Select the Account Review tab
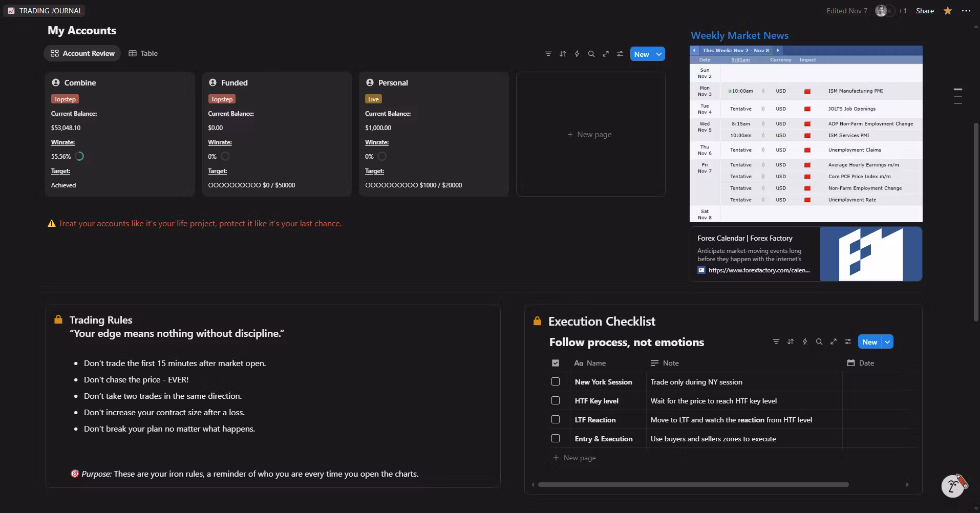Screen dimensions: 980x513 (82, 53)
